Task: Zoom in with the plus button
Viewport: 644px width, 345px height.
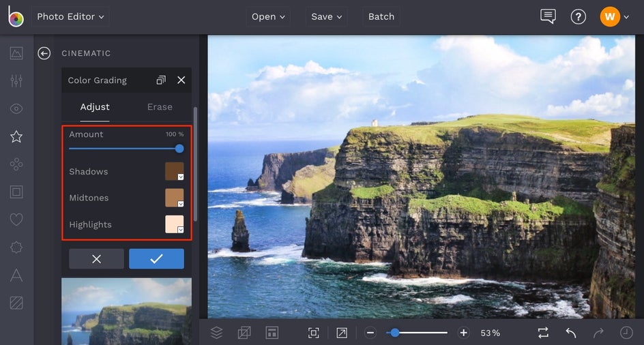Action: point(464,333)
